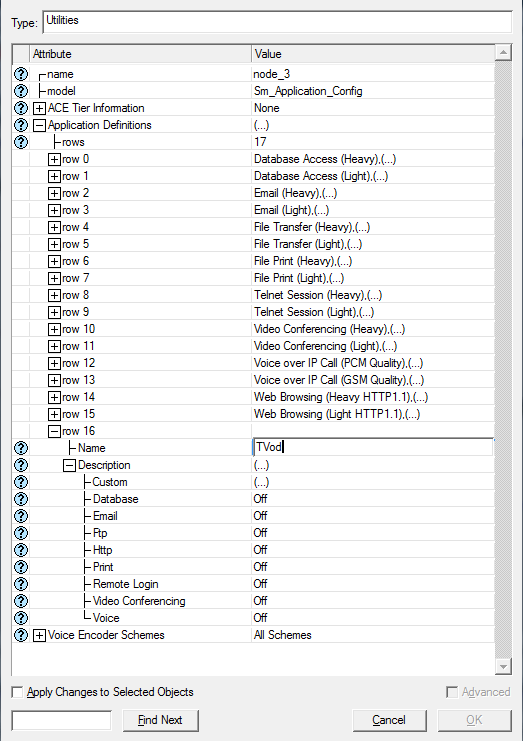Click All Schemes value
The height and width of the screenshot is (741, 523).
283,635
